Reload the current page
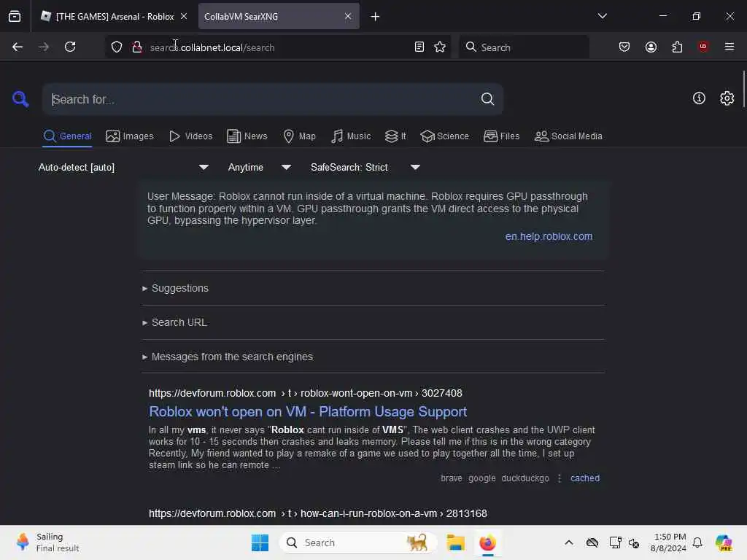Viewport: 747px width, 560px height. pyautogui.click(x=70, y=47)
